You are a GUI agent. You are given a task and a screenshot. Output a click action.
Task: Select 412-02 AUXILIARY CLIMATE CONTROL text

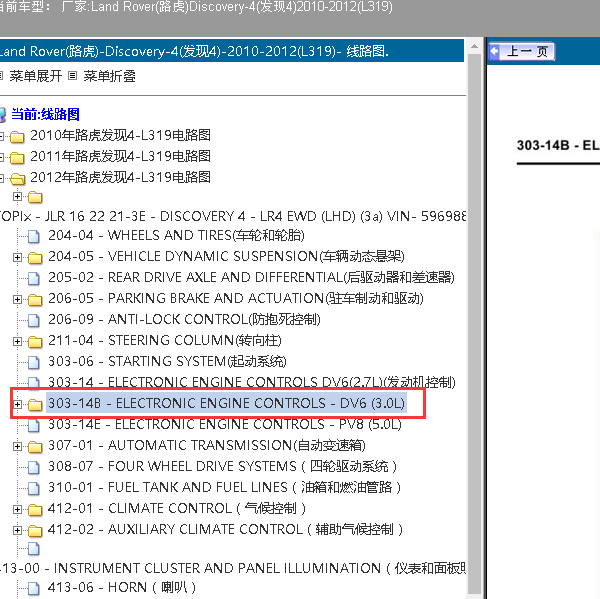225,529
